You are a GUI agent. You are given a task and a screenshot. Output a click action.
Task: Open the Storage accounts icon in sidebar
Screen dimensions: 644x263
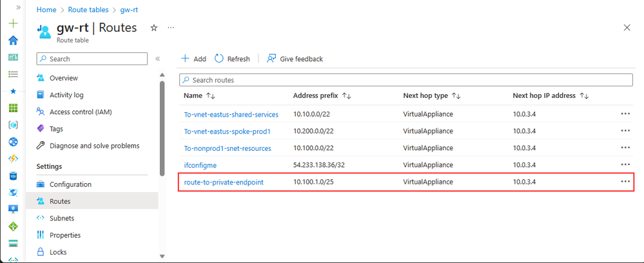tap(14, 243)
